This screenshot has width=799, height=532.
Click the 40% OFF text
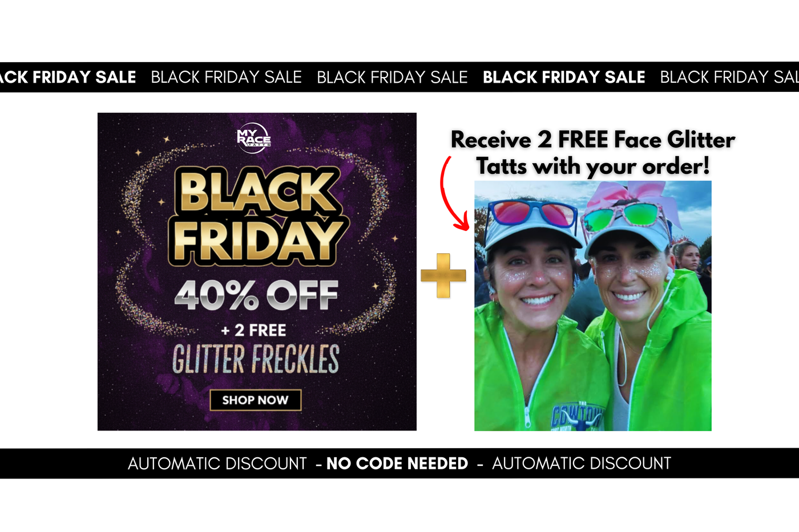coord(257,295)
